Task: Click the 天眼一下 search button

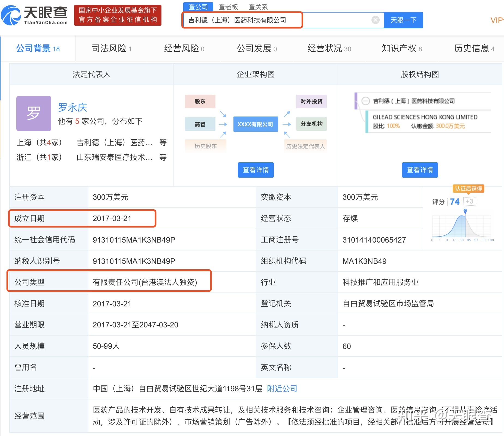Action: pos(404,20)
